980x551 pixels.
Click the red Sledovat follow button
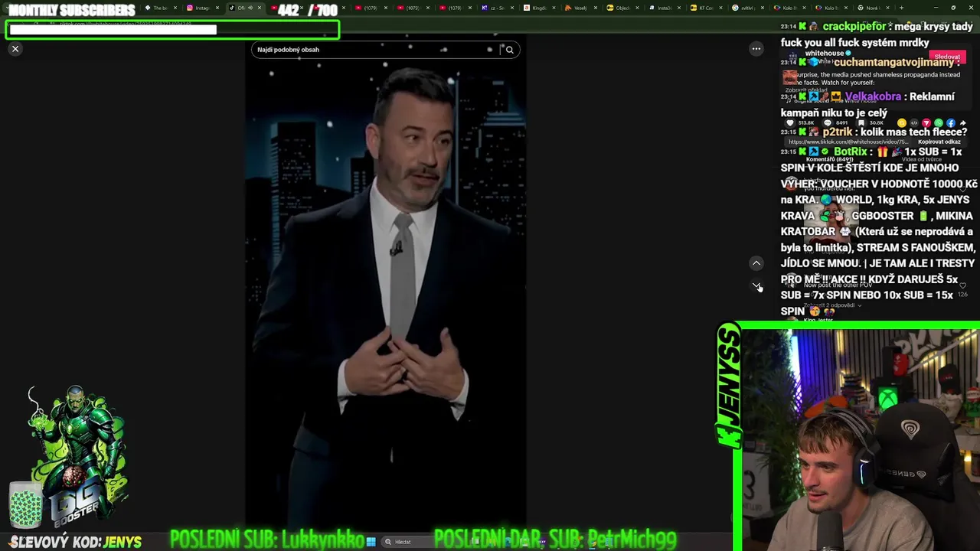[947, 57]
